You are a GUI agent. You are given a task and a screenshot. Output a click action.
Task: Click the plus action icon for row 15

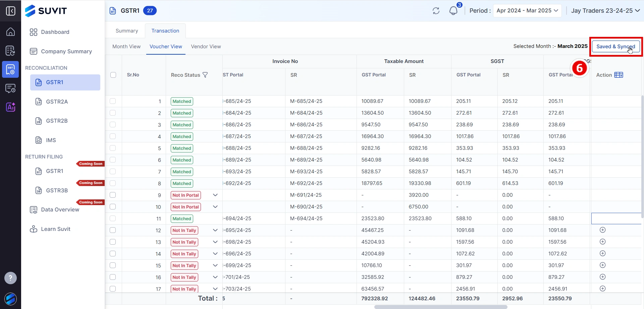(x=603, y=265)
